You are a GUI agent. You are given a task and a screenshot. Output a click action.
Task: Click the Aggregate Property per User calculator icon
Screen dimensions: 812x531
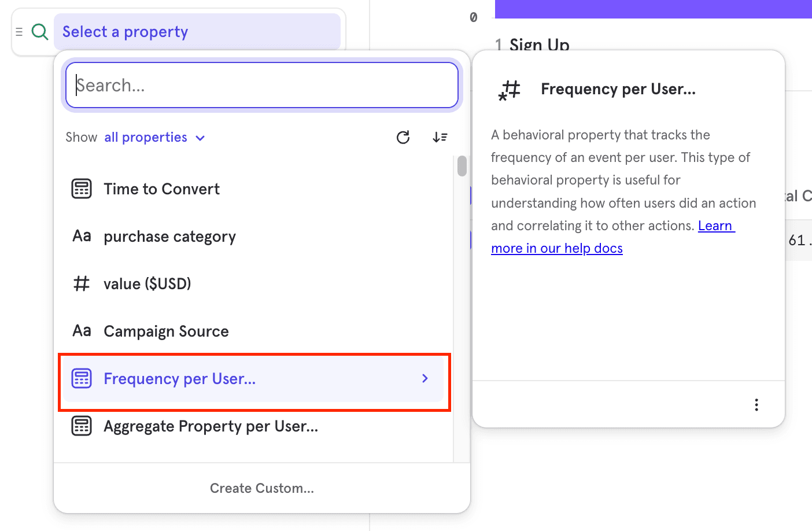click(x=82, y=426)
